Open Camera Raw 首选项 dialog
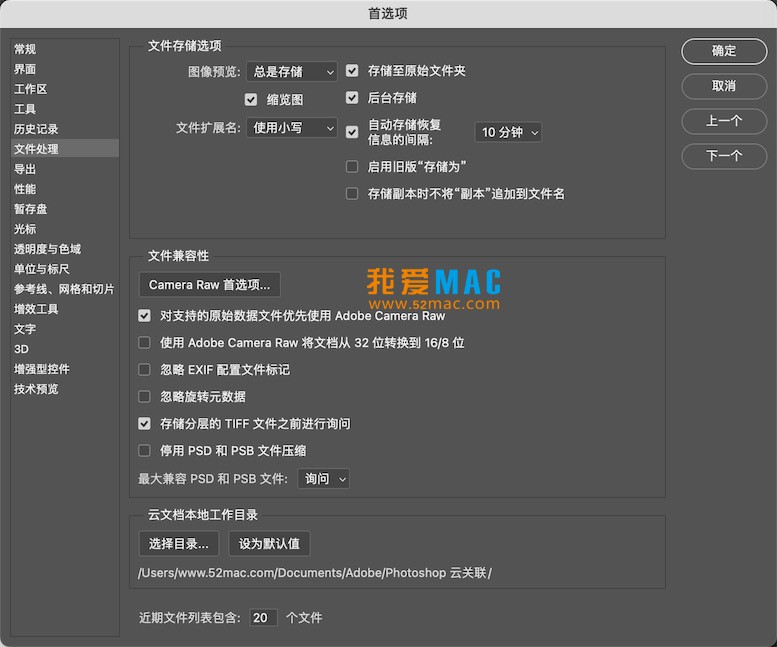Screen dimensions: 777x647 click(210, 285)
